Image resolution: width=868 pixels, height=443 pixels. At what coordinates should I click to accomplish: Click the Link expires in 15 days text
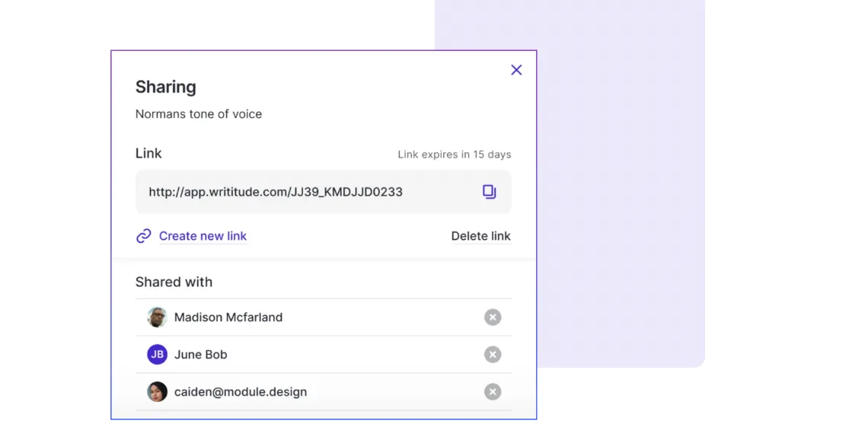point(454,154)
